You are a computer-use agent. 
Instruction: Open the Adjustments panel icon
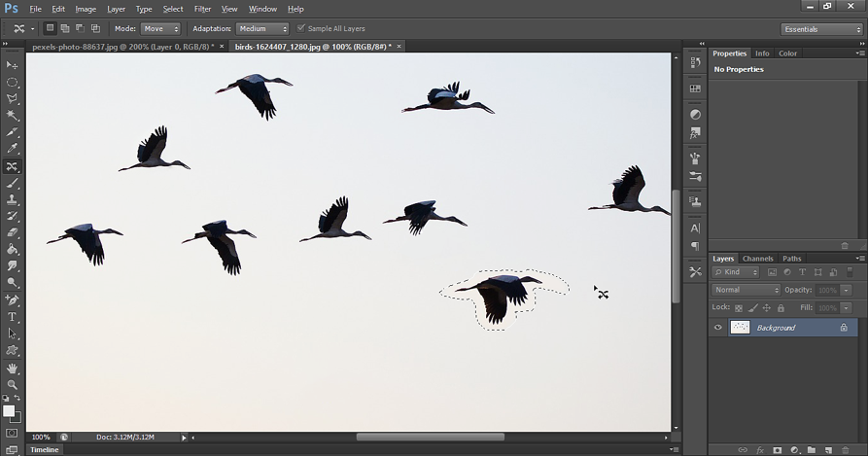point(695,115)
